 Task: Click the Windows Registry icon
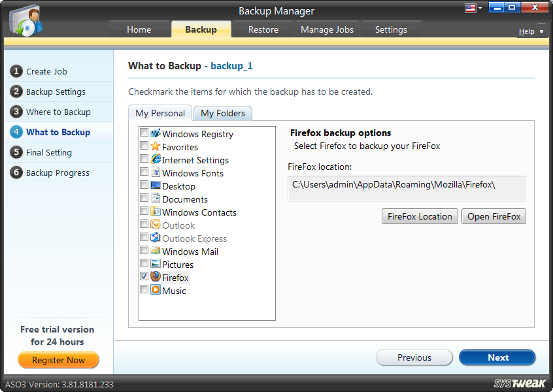pyautogui.click(x=155, y=134)
